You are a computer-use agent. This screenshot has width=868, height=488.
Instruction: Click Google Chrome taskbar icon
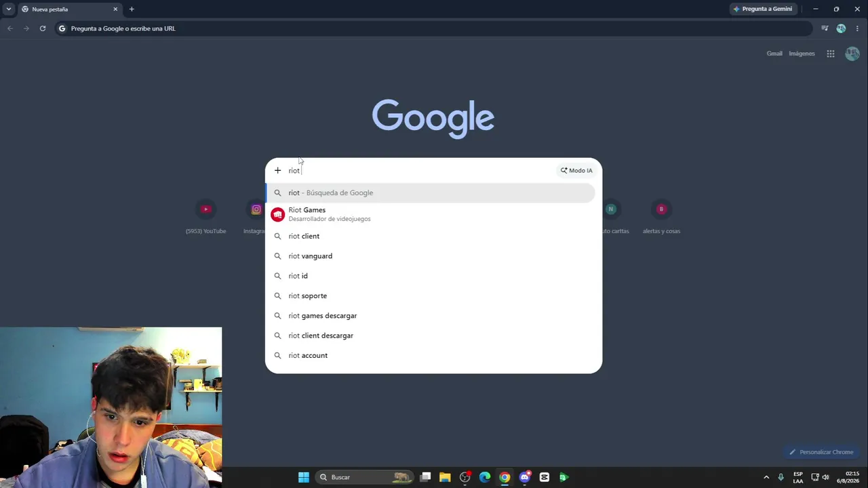(505, 477)
